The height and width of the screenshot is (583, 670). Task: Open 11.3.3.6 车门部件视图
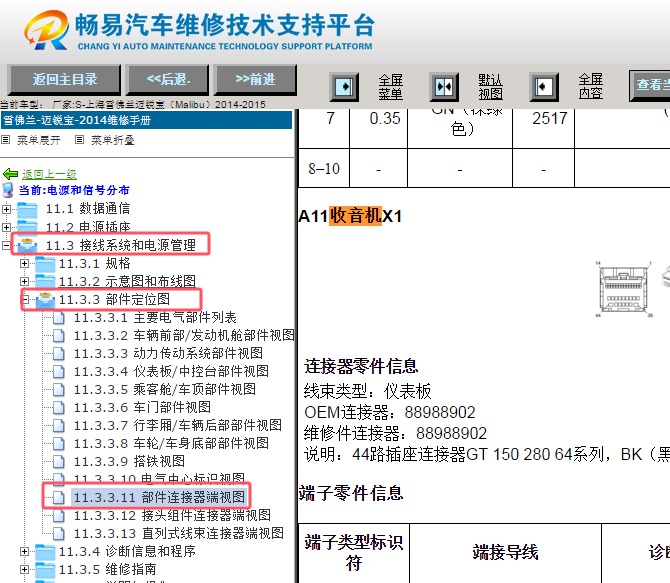pyautogui.click(x=142, y=407)
